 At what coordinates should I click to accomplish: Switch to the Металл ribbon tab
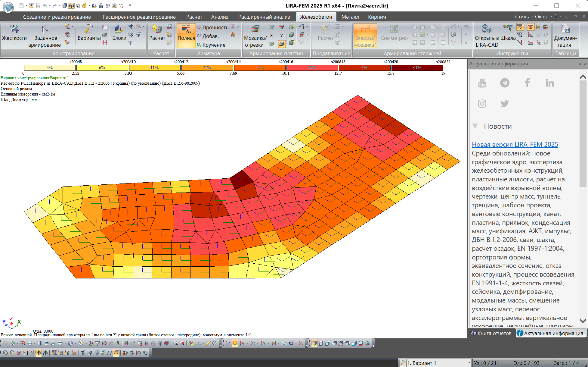click(350, 17)
